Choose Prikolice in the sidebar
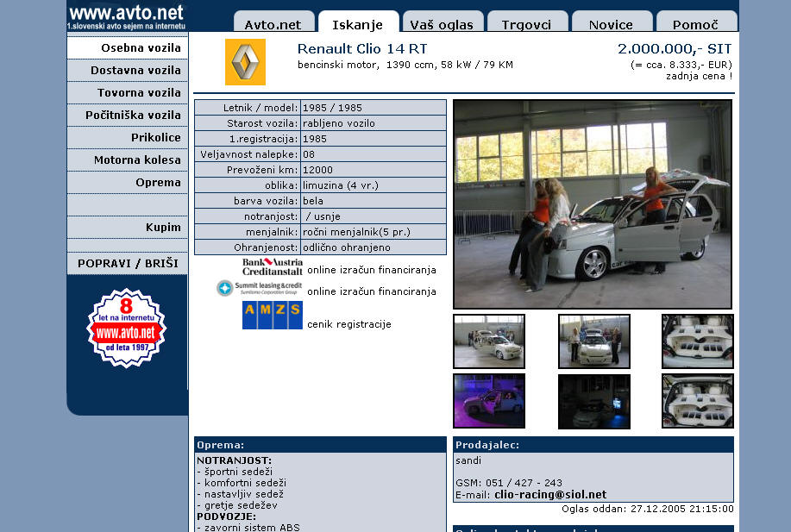The image size is (791, 532). tap(127, 138)
